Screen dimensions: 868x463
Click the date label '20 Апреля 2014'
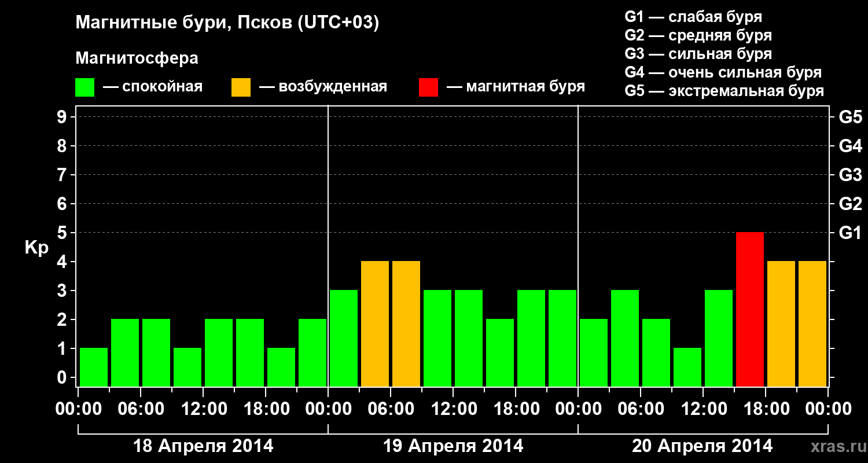point(703,446)
